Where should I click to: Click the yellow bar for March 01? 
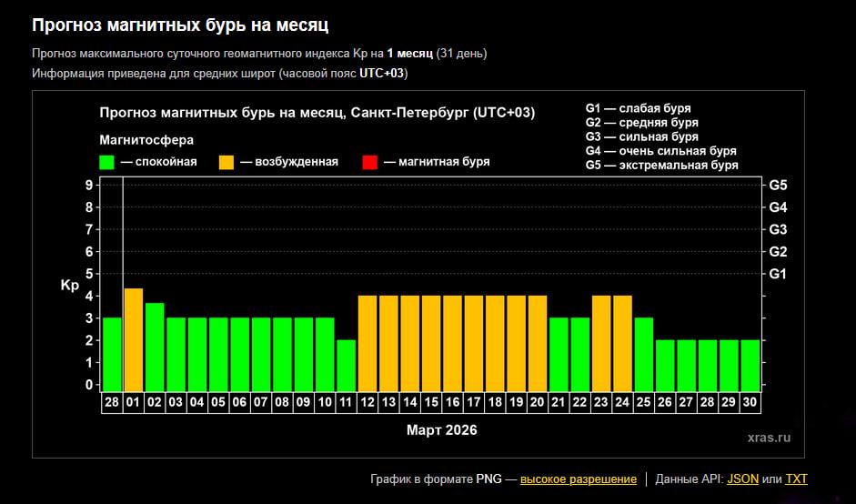[133, 339]
